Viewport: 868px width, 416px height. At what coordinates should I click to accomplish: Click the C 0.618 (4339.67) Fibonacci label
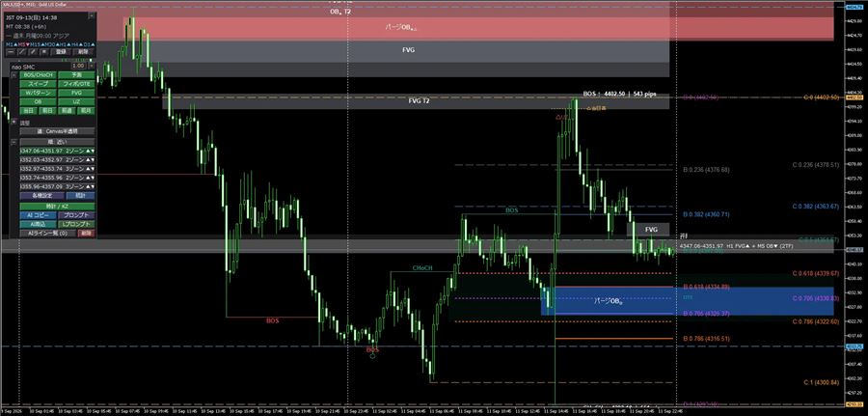click(x=816, y=274)
